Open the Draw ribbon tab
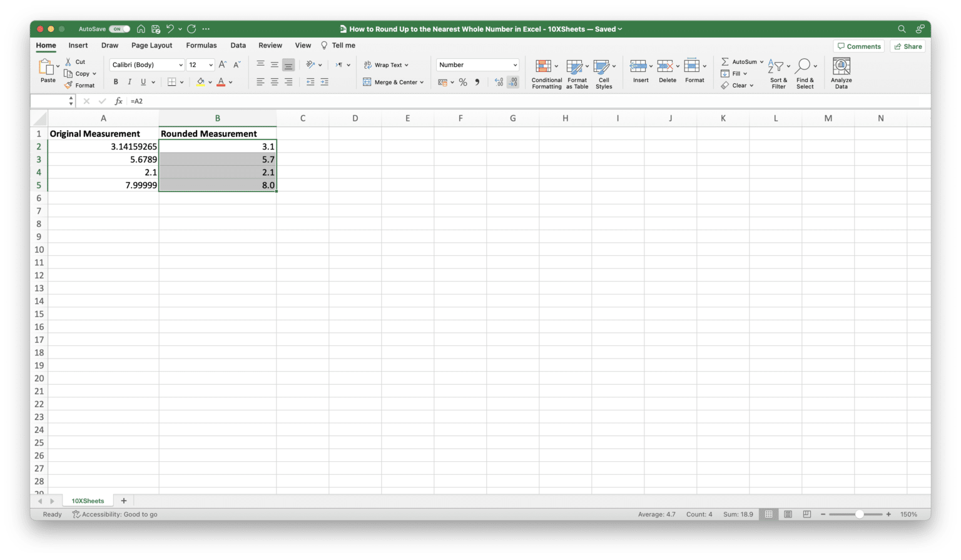This screenshot has width=961, height=560. click(x=109, y=45)
